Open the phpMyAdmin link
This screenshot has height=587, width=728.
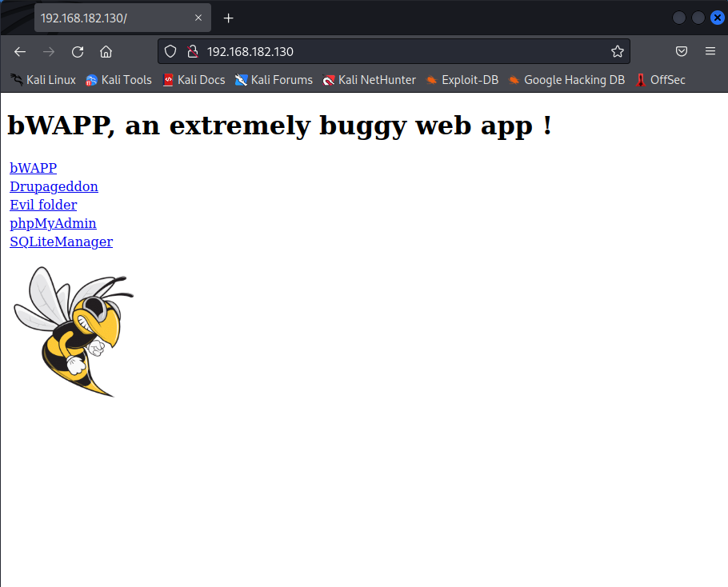point(53,223)
